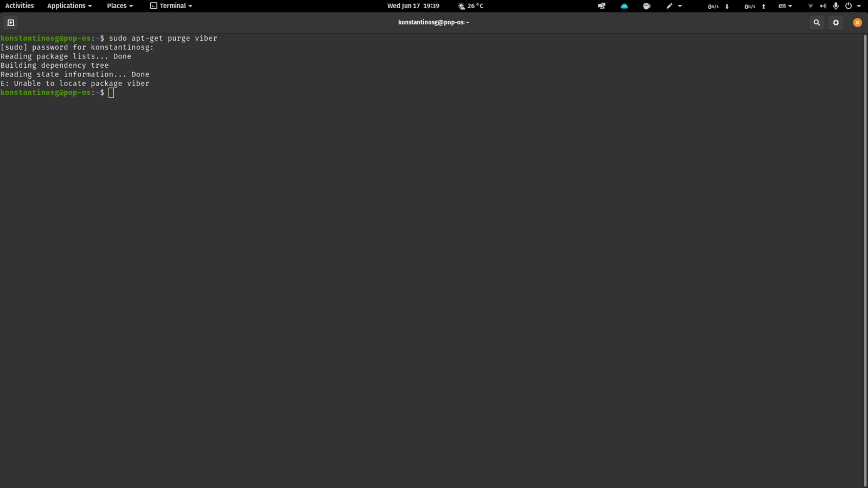Open the terminal search tool
868x488 pixels.
tap(816, 23)
